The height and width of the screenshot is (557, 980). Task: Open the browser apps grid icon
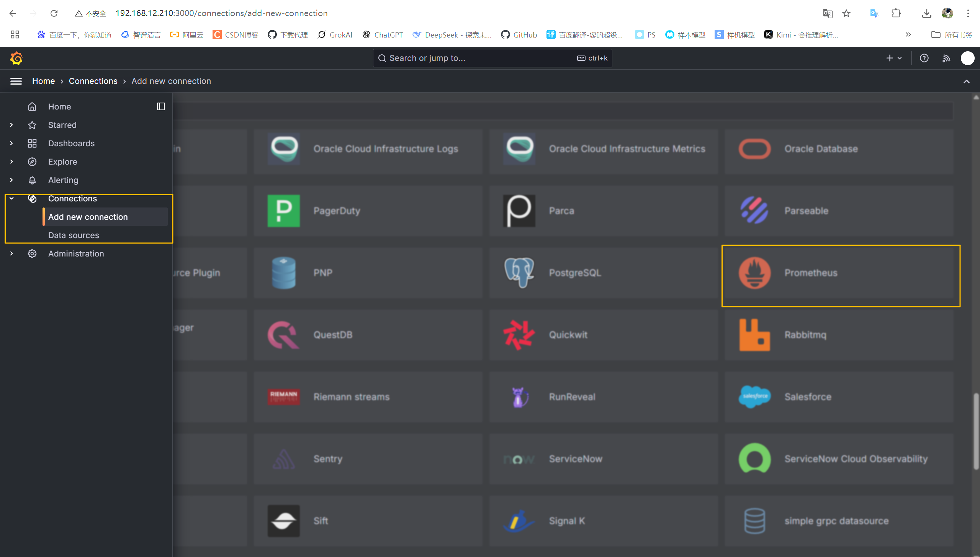click(15, 35)
